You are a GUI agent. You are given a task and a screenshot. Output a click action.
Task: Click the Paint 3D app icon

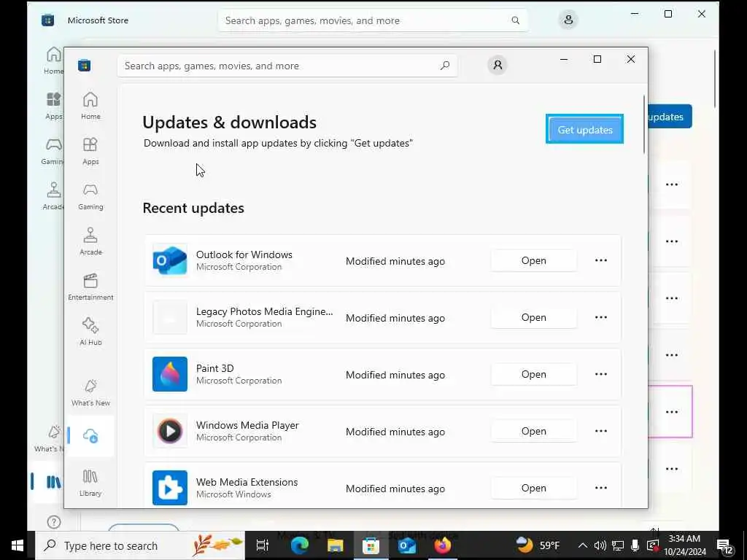169,374
